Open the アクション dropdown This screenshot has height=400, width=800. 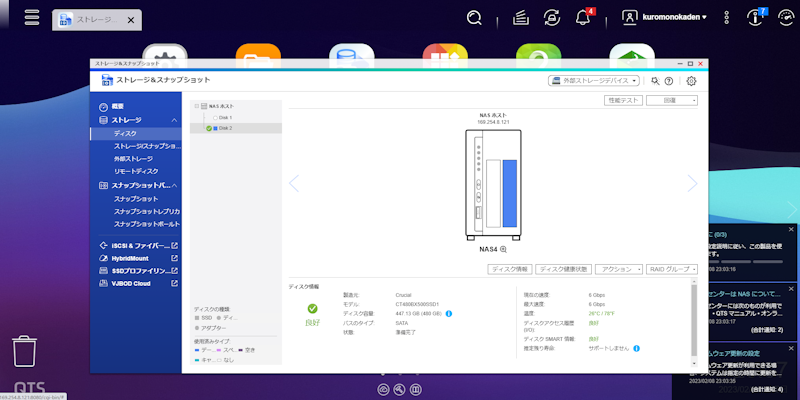[x=618, y=269]
